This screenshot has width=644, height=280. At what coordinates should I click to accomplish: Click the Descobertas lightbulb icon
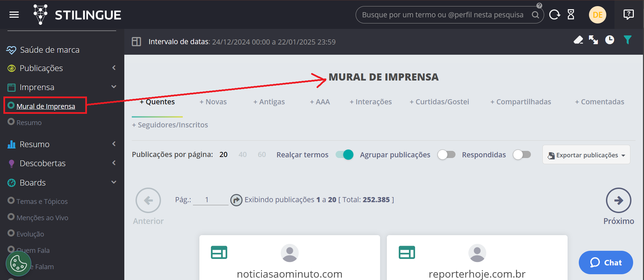12,163
